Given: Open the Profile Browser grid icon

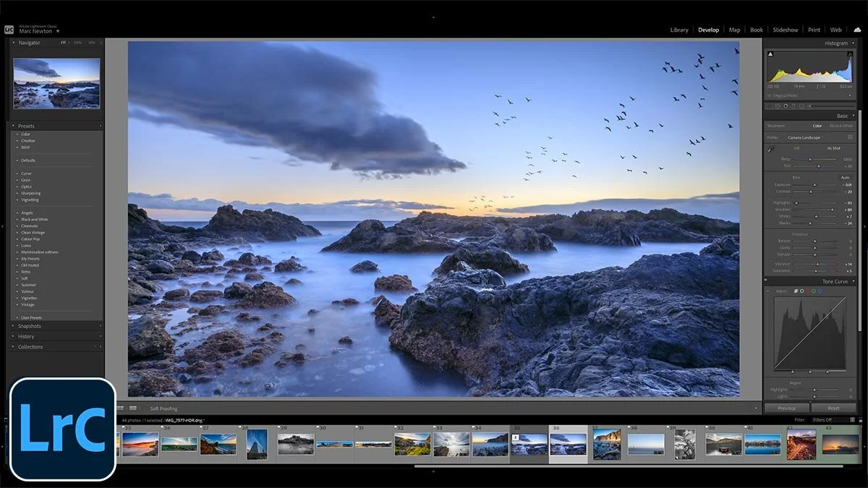Looking at the screenshot, I should (850, 137).
